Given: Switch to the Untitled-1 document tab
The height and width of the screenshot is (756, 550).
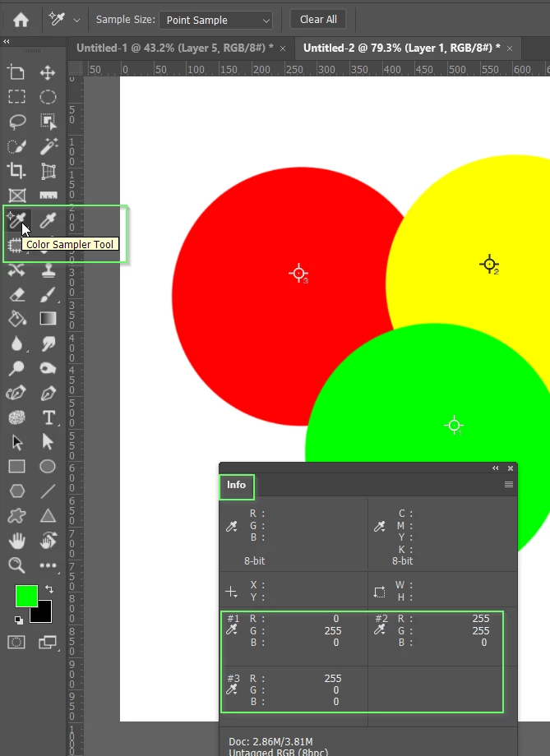Looking at the screenshot, I should [174, 48].
